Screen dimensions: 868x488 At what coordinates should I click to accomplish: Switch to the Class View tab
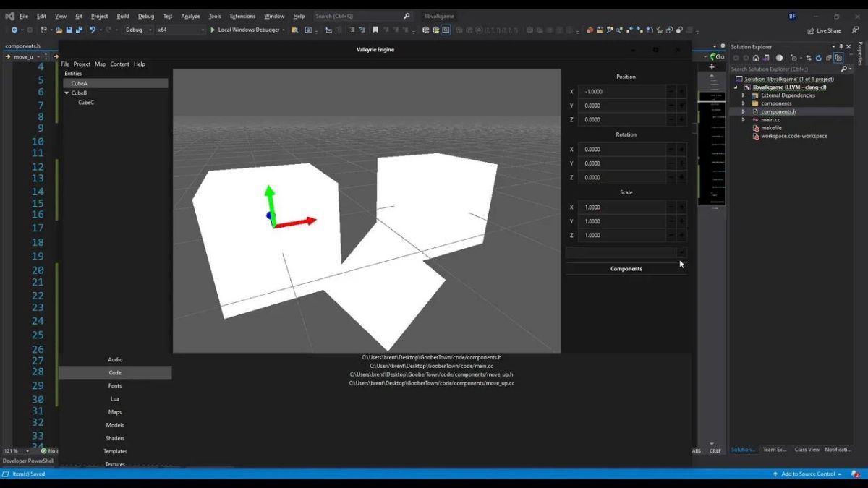pyautogui.click(x=807, y=450)
